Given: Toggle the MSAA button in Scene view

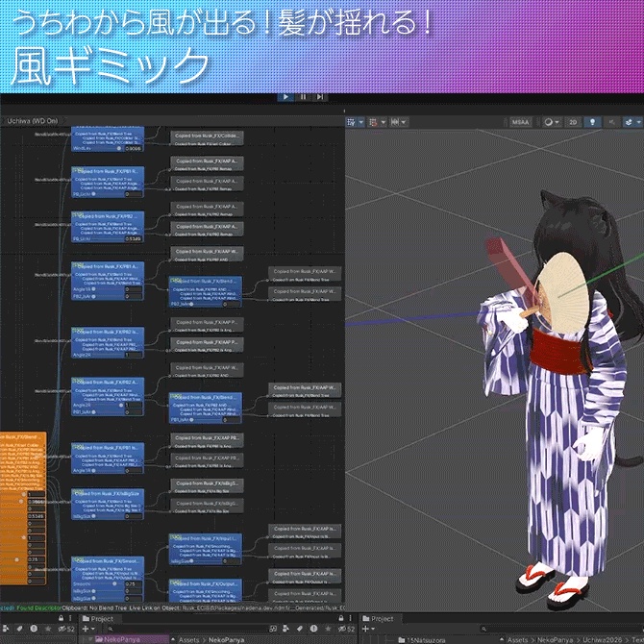Looking at the screenshot, I should coord(521,122).
